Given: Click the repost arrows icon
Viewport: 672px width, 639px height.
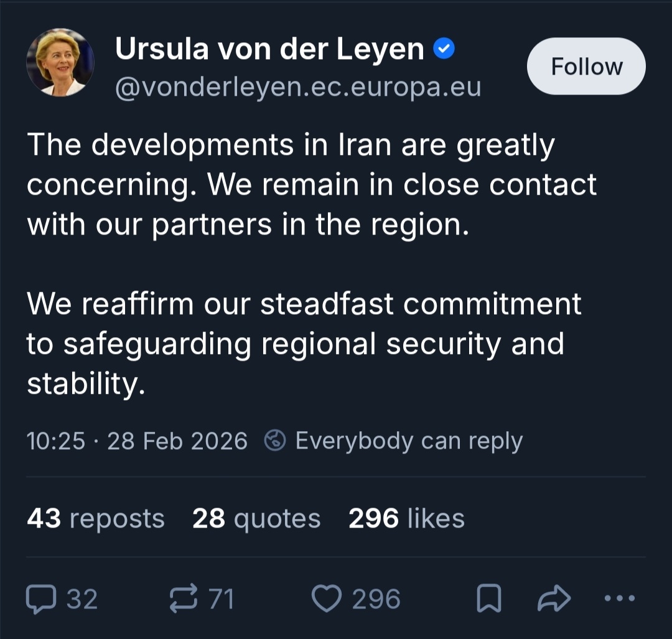Looking at the screenshot, I should pyautogui.click(x=184, y=599).
